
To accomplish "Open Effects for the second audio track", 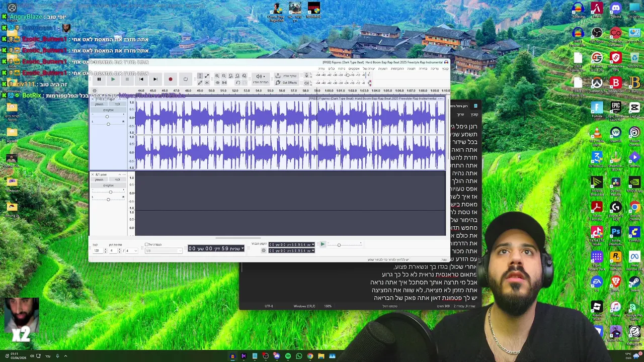I will [x=108, y=186].
